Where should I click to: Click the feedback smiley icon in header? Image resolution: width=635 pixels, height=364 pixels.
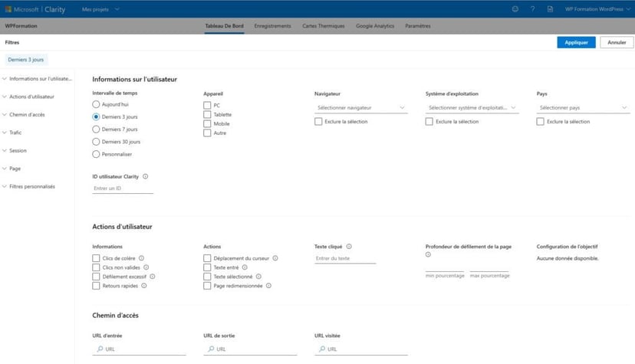[515, 9]
